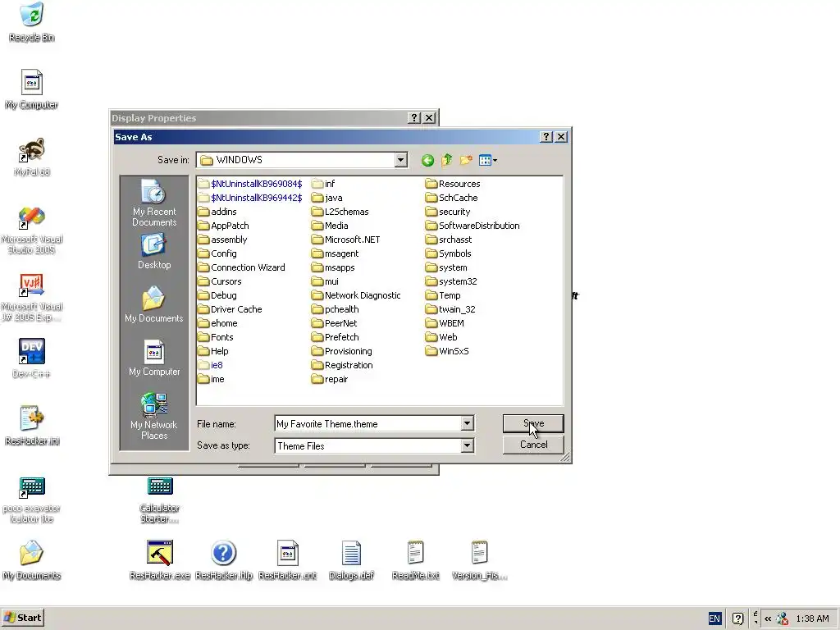Select the Microsoft.NET folder
The width and height of the screenshot is (840, 630).
click(345, 240)
